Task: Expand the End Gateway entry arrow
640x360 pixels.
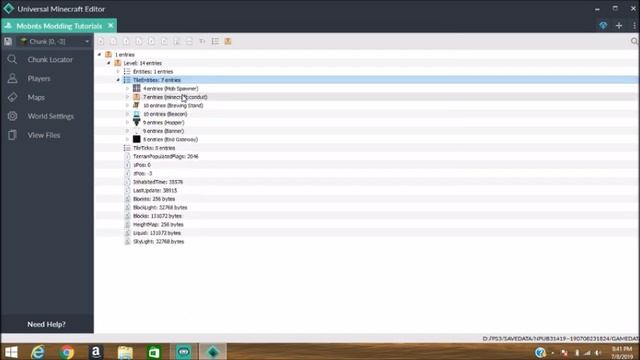Action: (x=127, y=140)
